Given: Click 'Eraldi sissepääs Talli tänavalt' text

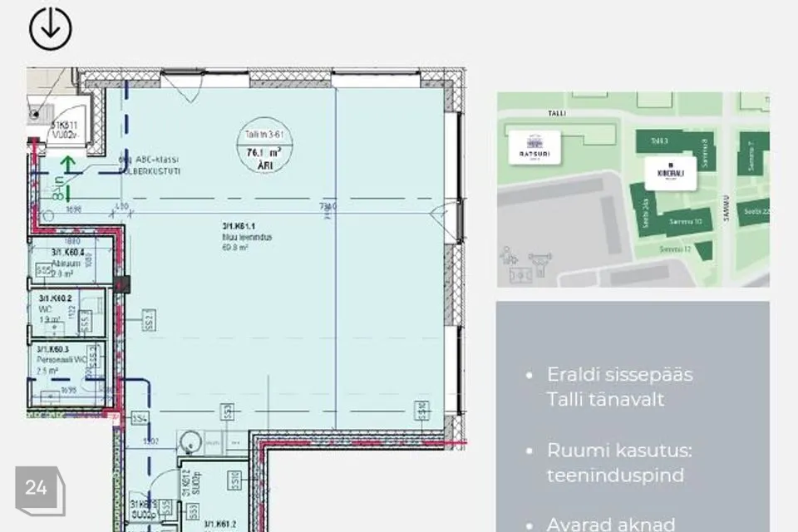Looking at the screenshot, I should [x=619, y=387].
